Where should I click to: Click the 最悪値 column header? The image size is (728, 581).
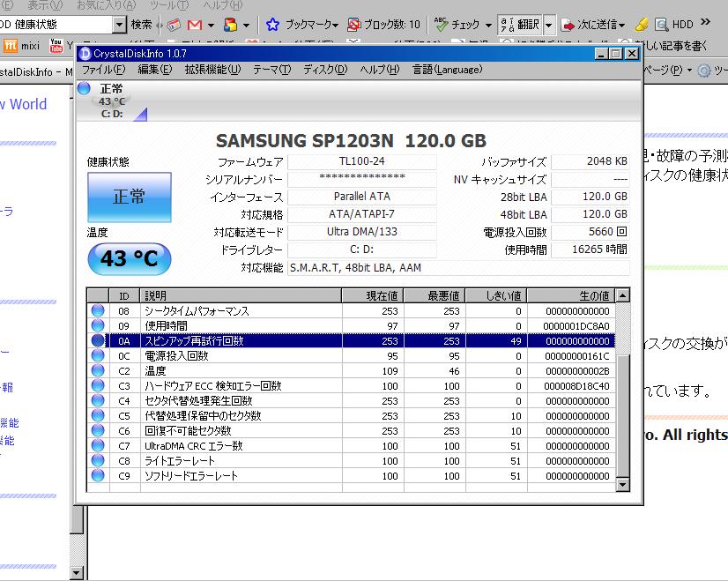click(435, 295)
